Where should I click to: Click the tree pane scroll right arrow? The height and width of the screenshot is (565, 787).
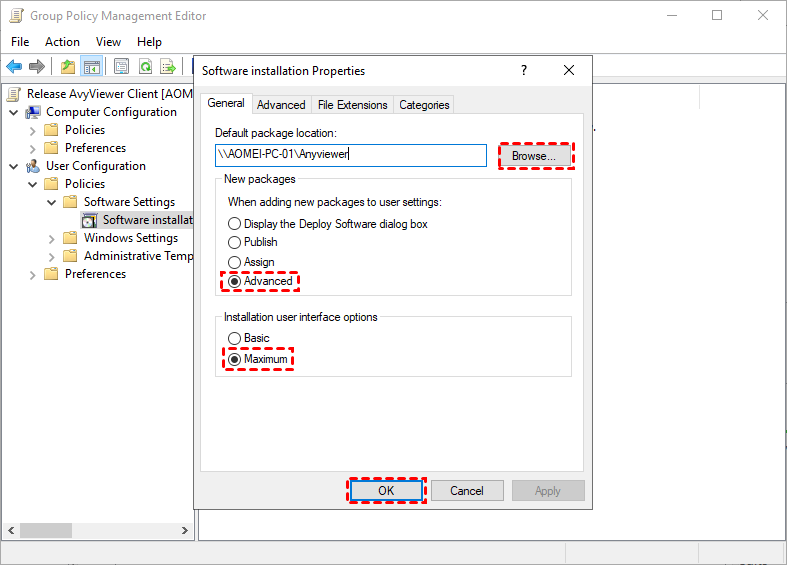coord(184,530)
